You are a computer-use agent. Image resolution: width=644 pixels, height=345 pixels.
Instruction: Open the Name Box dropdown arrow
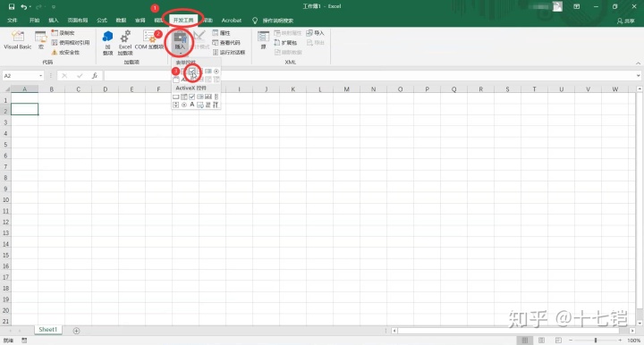pyautogui.click(x=40, y=75)
